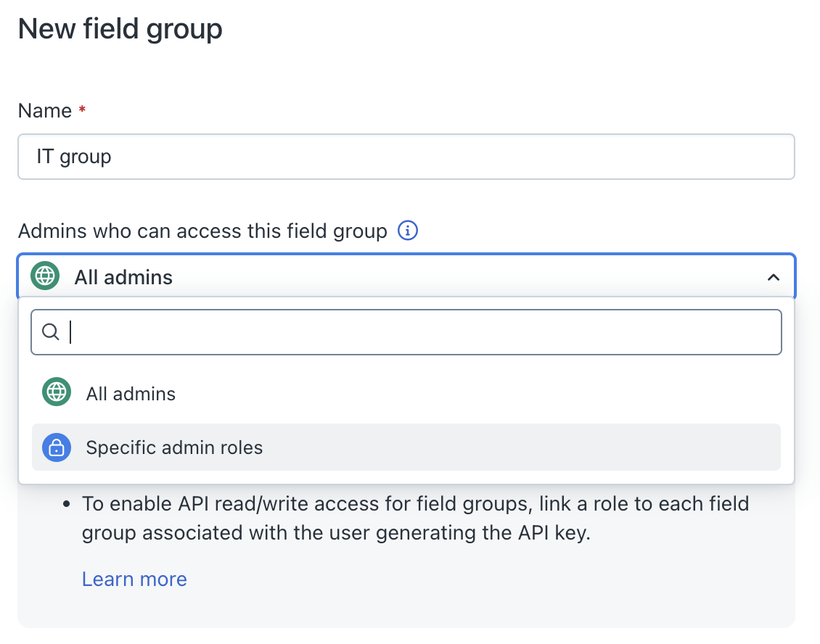Click the selected "All admins" text in the combo box

(123, 277)
